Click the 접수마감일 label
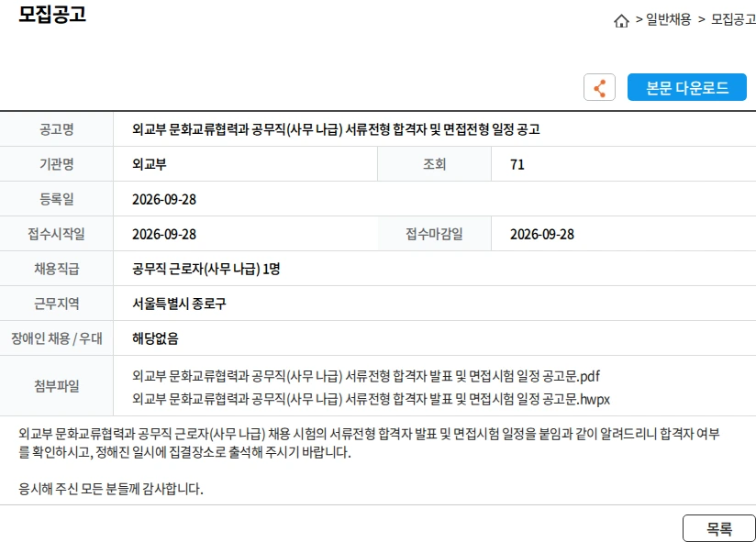The width and height of the screenshot is (756, 542). tap(434, 234)
